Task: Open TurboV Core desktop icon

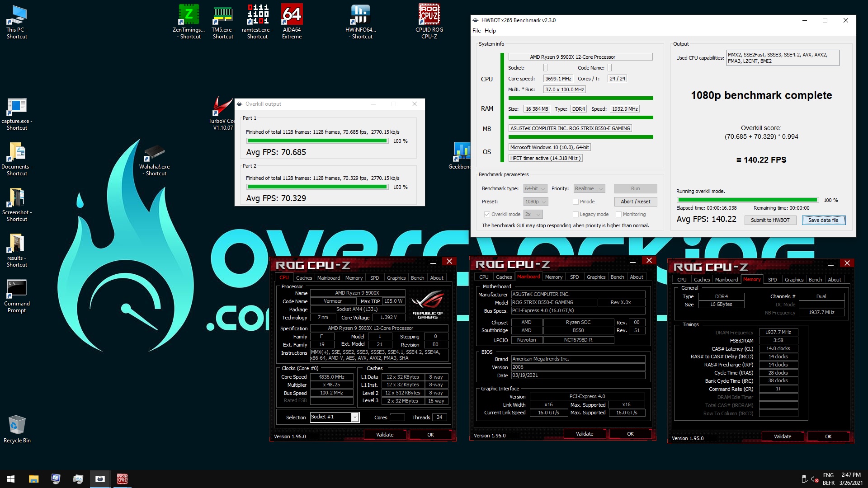Action: click(x=222, y=114)
